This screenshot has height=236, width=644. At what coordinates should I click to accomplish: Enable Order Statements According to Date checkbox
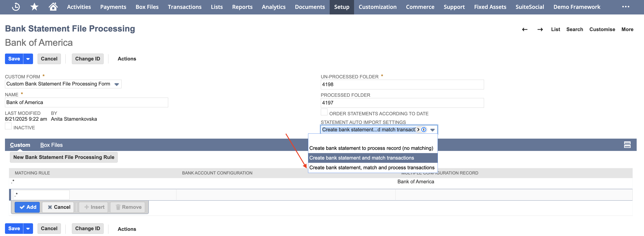[x=324, y=112]
